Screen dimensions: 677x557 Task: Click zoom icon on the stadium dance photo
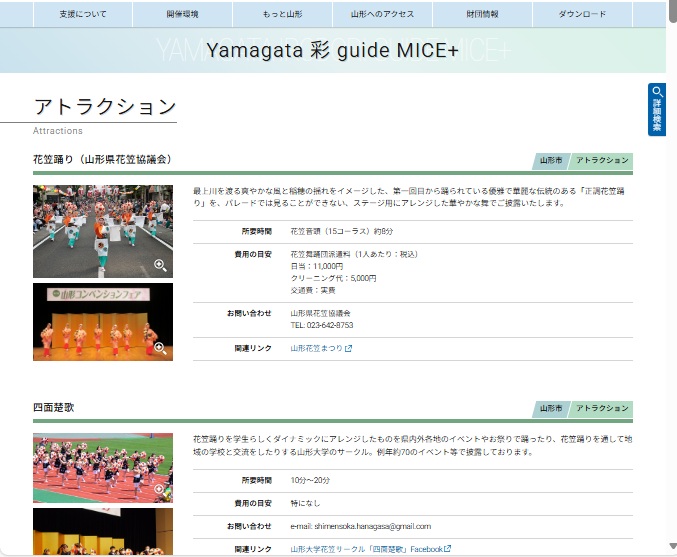tap(159, 490)
